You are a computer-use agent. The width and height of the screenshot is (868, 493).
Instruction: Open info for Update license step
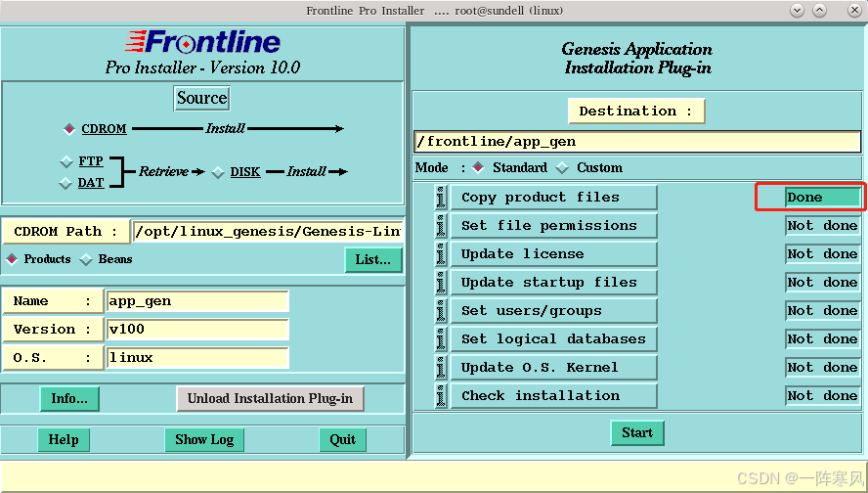(x=441, y=253)
